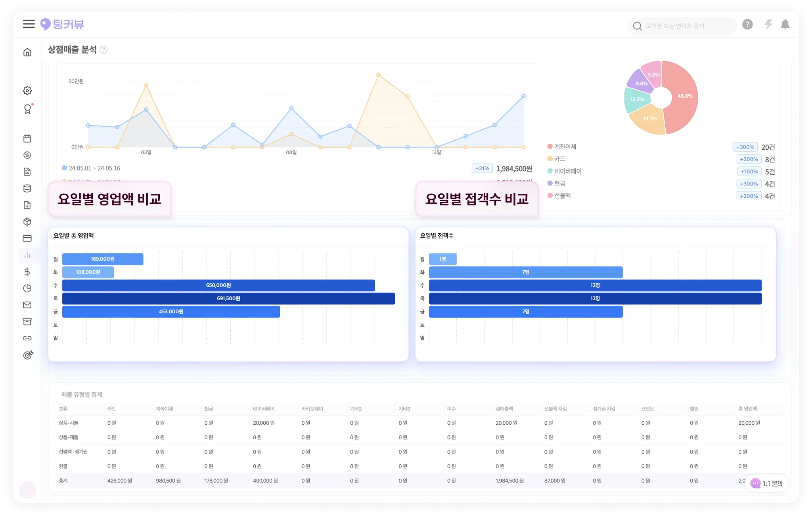Click info icon next to 상점매출 분석
This screenshot has height=517, width=812.
click(103, 50)
